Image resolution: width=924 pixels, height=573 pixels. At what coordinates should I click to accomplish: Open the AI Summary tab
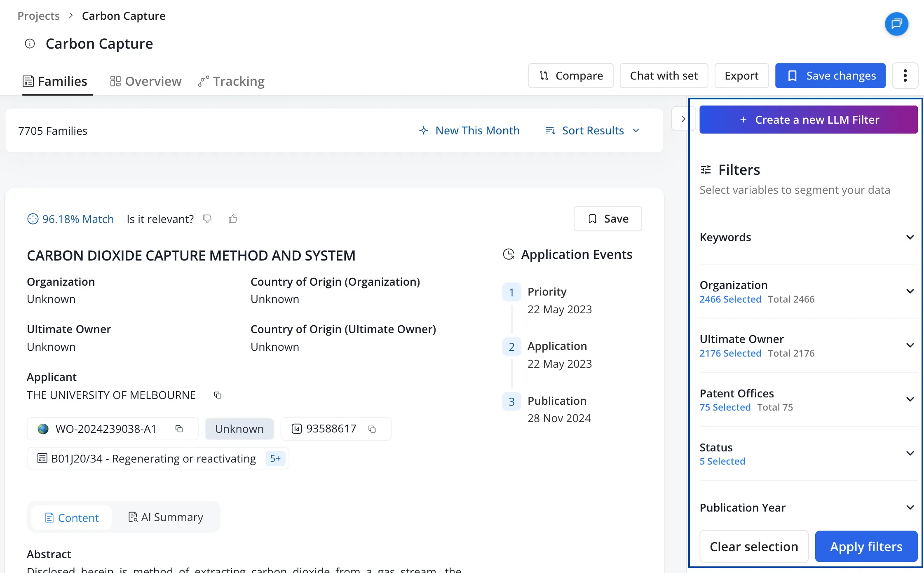coord(166,517)
